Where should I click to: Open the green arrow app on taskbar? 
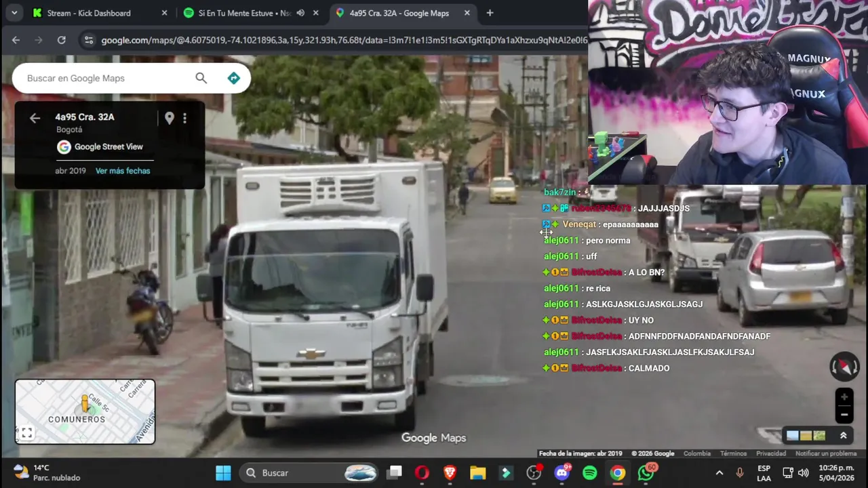point(506,472)
